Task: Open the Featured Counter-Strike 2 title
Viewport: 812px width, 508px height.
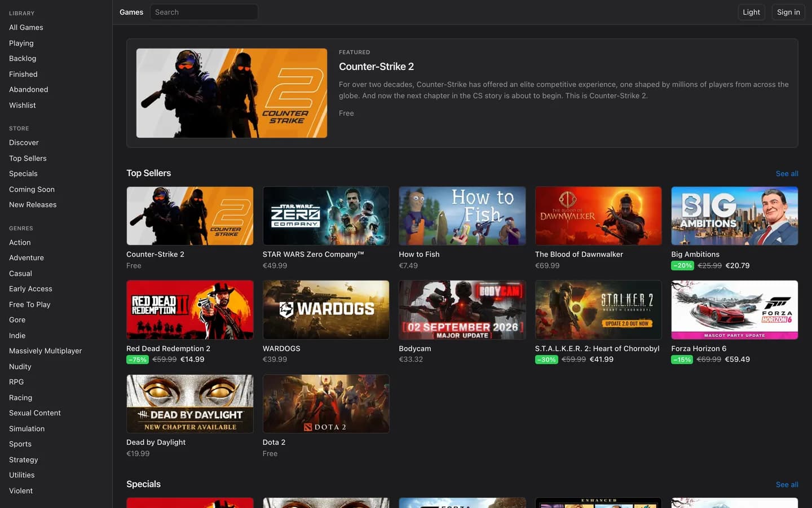Action: 376,67
